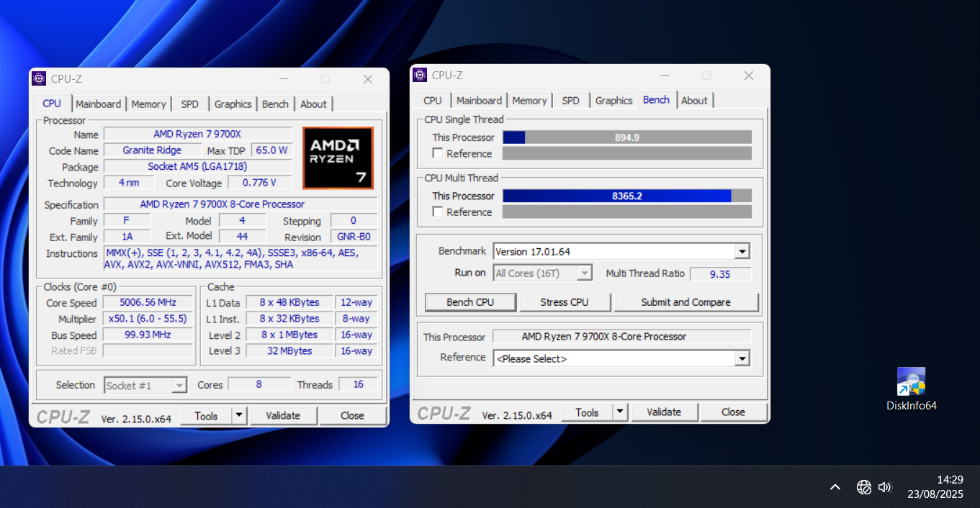Click the Level 2 cache value 8 x 1 MBytes
980x508 pixels.
coord(289,335)
